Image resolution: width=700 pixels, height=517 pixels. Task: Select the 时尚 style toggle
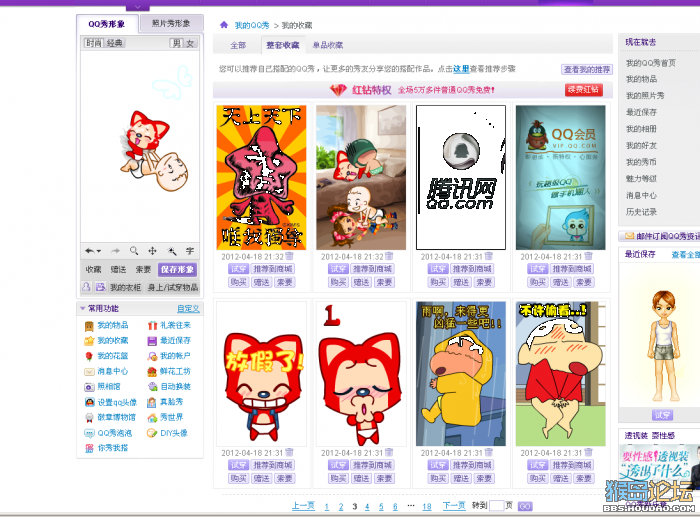coord(94,43)
